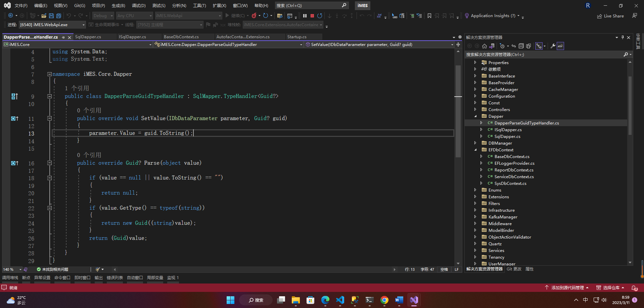Toggle pin on the DapperParseGuidTypeHandler tab
The width and height of the screenshot is (644, 308).
tap(63, 37)
